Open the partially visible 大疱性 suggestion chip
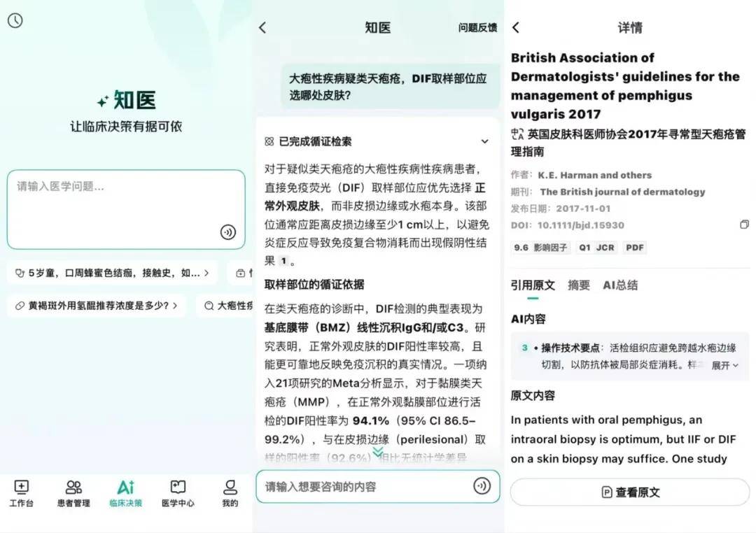Viewport: 756px width, 533px height. (225, 306)
